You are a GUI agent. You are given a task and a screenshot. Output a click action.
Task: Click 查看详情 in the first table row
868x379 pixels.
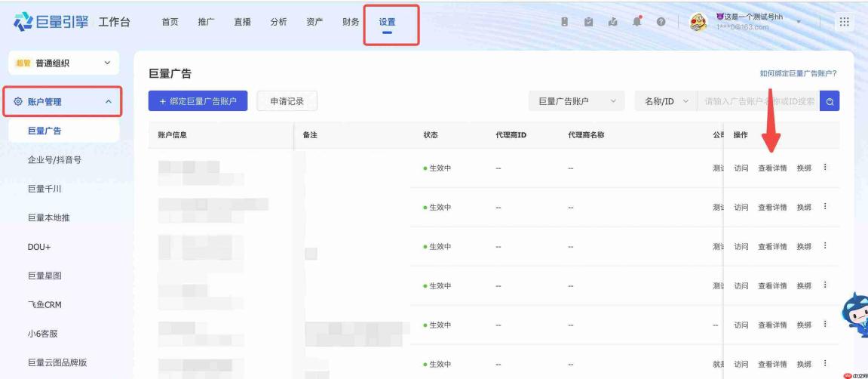[x=772, y=168]
